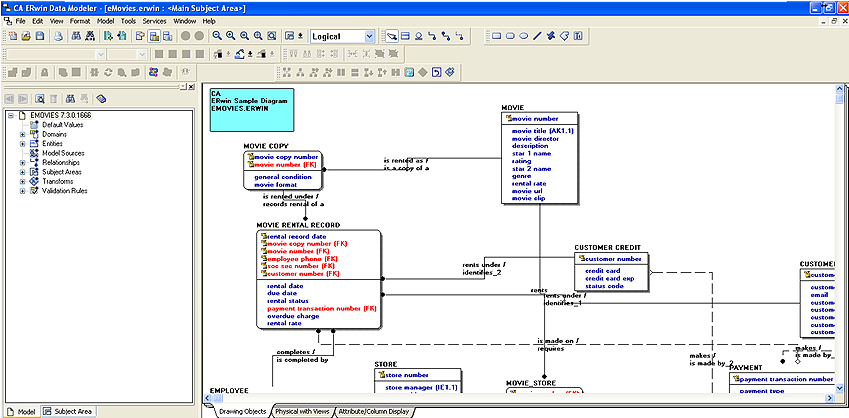Screen dimensions: 849x418
Task: Switch to Subject Area tab
Action: 71,411
